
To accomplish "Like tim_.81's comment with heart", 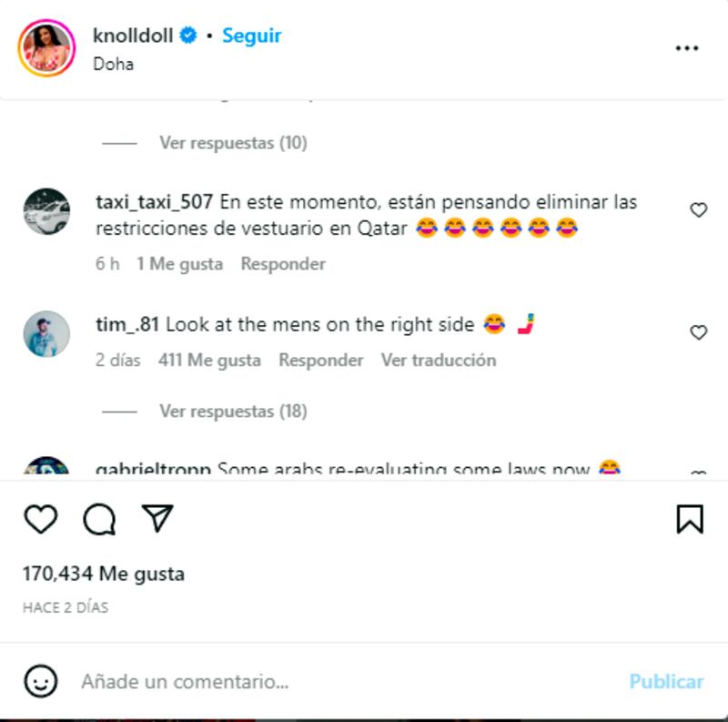I will (x=698, y=332).
